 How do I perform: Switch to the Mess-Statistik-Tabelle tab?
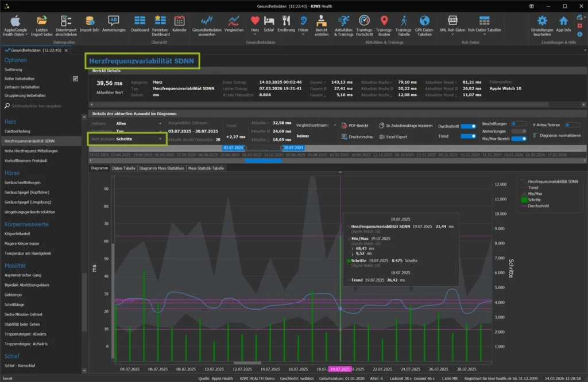(x=206, y=168)
